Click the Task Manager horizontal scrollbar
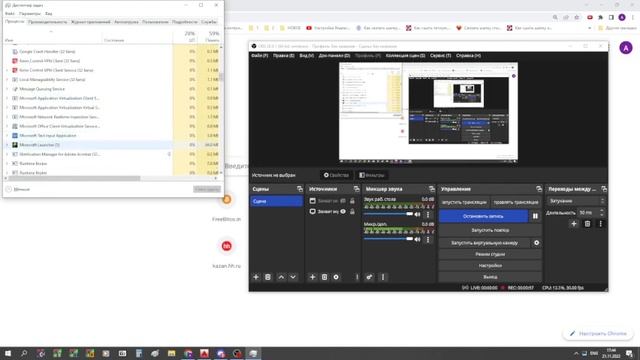 74,178
